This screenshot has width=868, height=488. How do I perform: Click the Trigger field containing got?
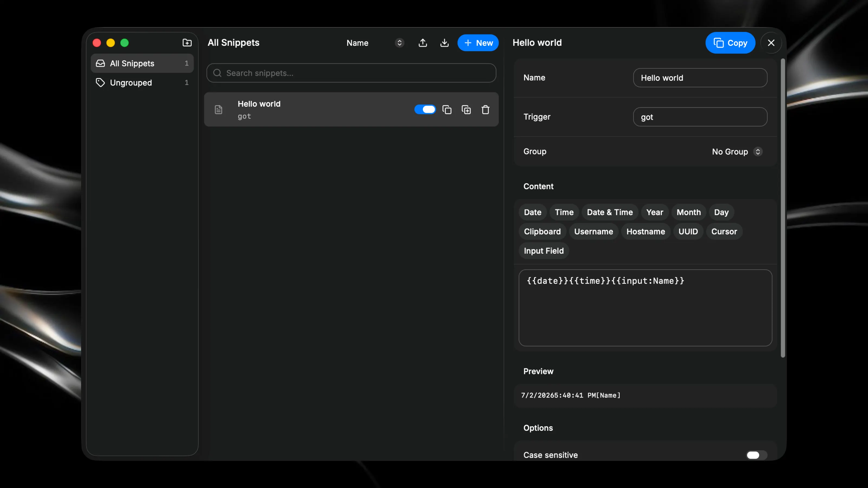(x=700, y=117)
